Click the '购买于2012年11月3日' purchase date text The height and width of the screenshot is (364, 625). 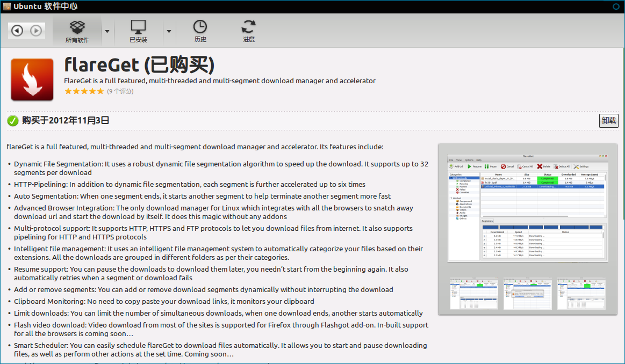[x=66, y=121]
